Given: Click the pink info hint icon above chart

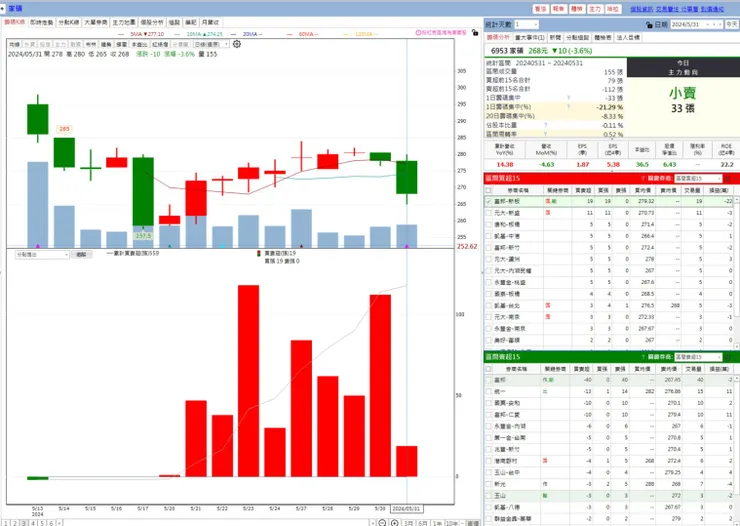Looking at the screenshot, I should coord(418,33).
